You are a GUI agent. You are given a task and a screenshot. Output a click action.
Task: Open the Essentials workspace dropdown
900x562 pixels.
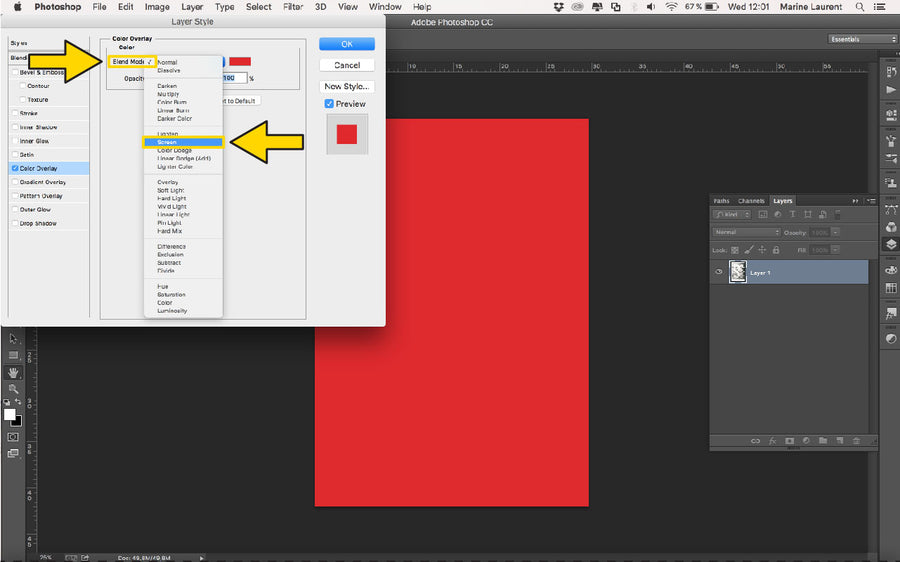point(862,39)
